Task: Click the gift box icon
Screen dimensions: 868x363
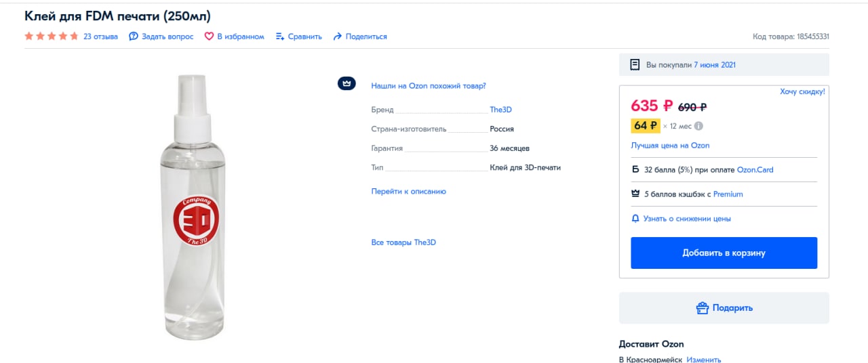Action: pyautogui.click(x=703, y=308)
